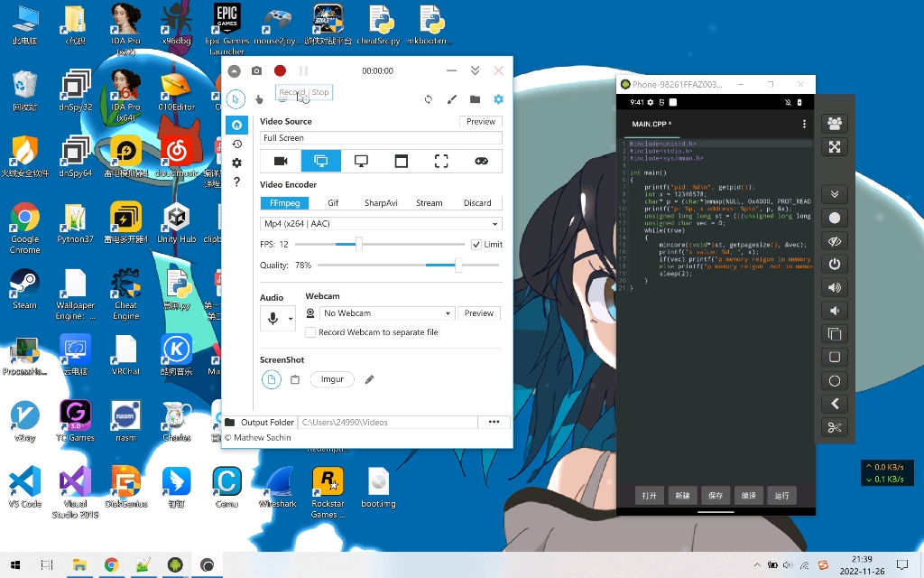Switch to the FFmpeg encoder tab
Image resolution: width=924 pixels, height=578 pixels.
tap(284, 203)
